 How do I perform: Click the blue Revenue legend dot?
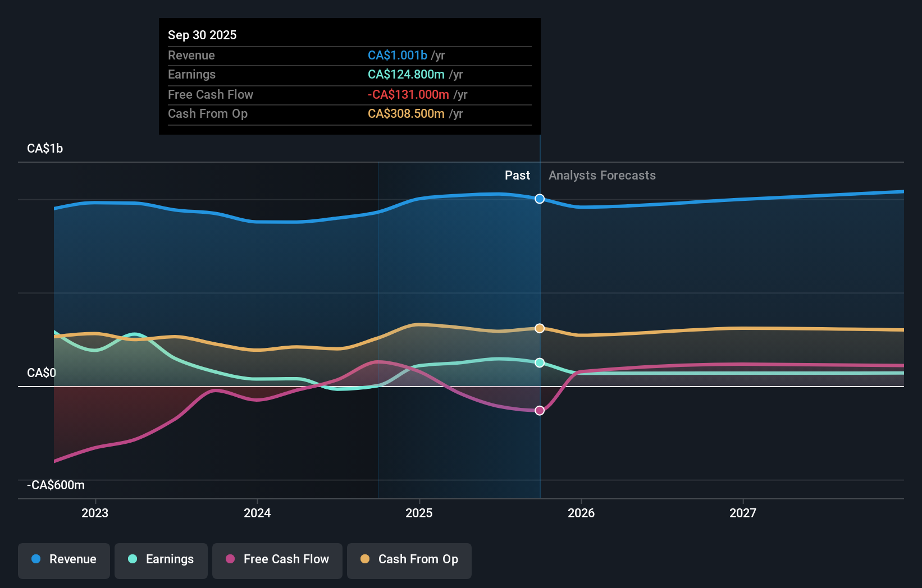pyautogui.click(x=36, y=559)
